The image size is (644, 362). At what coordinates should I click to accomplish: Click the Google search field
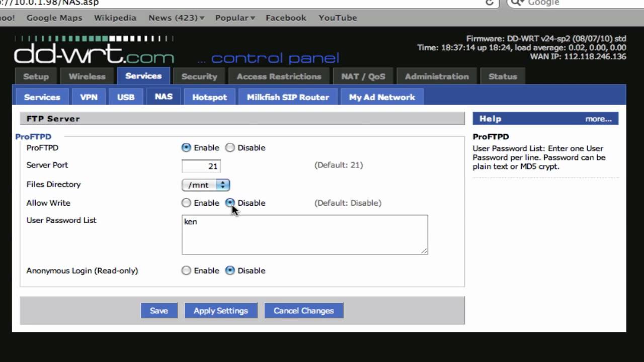tap(575, 3)
